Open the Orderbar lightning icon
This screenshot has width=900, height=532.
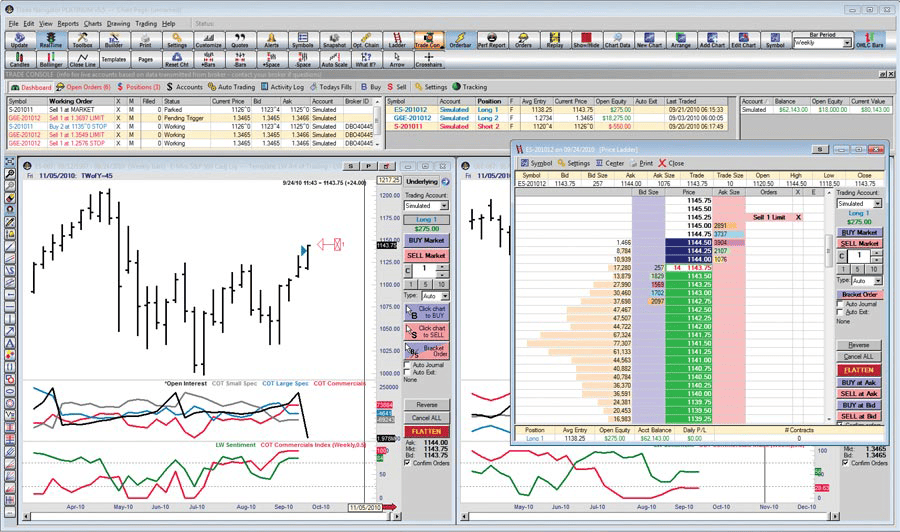[x=460, y=40]
